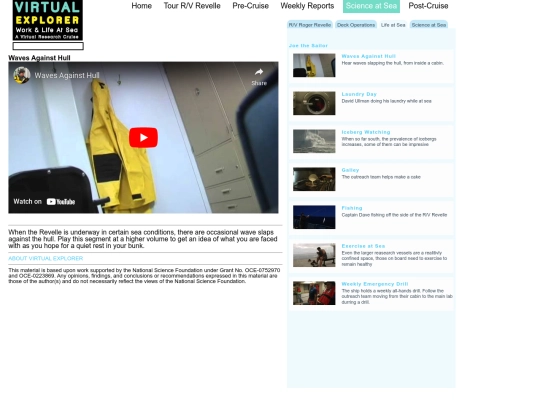Switch to the Life at Sea tab
The width and height of the screenshot is (540, 405).
393,25
